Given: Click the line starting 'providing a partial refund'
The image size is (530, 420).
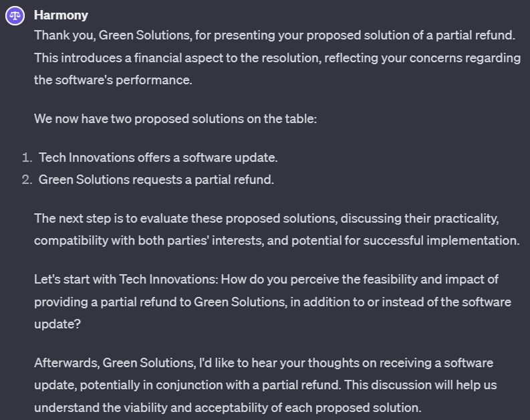Looking at the screenshot, I should pyautogui.click(x=273, y=302).
